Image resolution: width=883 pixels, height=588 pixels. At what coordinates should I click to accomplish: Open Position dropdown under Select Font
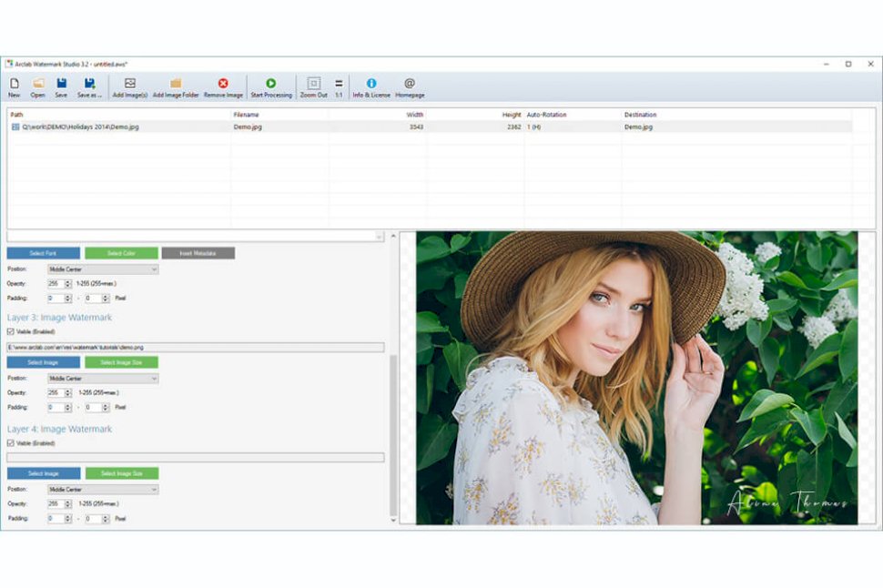coord(103,269)
